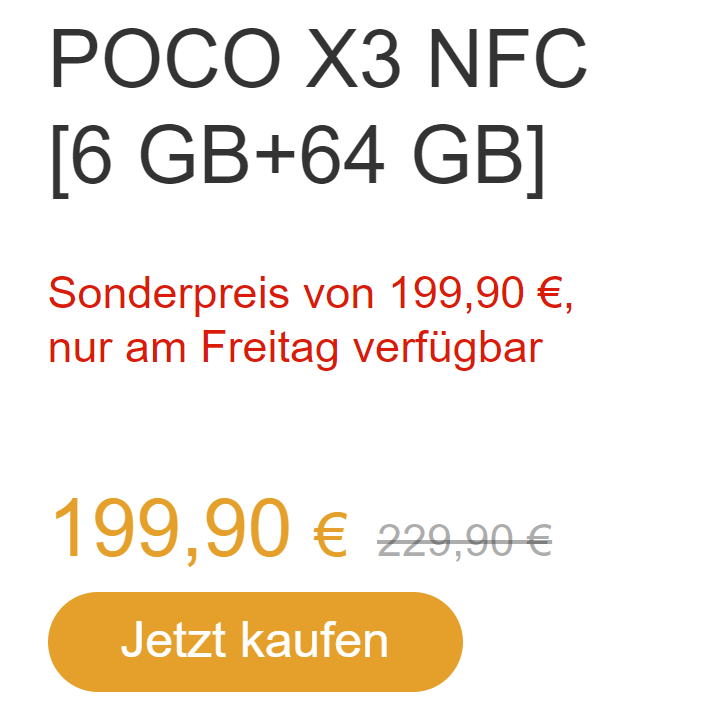The height and width of the screenshot is (717, 718).
Task: Click the NFC text in the title
Action: pyautogui.click(x=508, y=58)
